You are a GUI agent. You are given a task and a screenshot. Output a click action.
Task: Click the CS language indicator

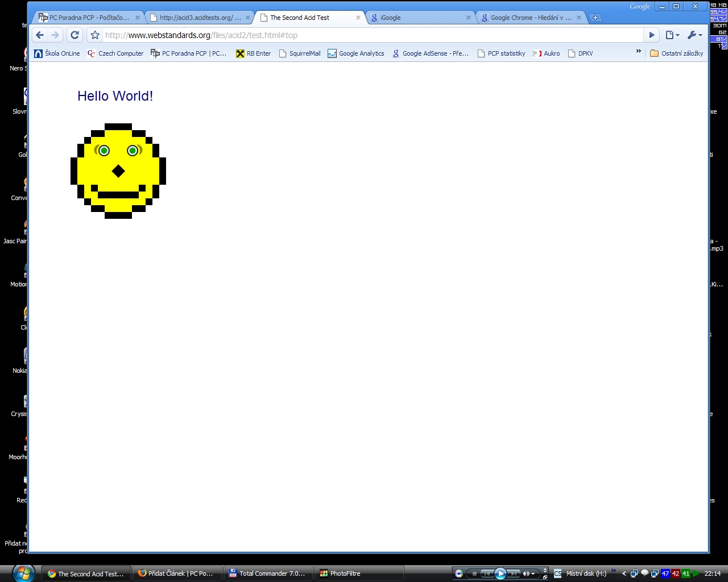[557, 573]
